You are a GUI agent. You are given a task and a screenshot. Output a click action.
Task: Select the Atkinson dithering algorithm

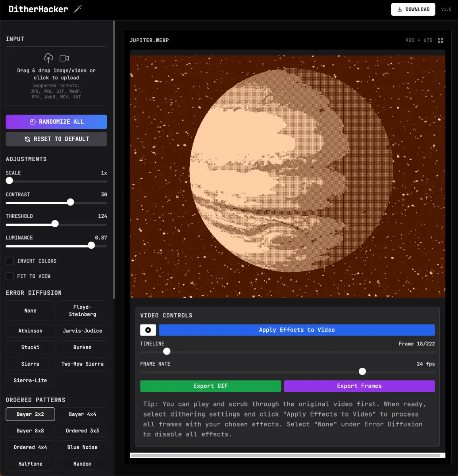click(x=30, y=330)
